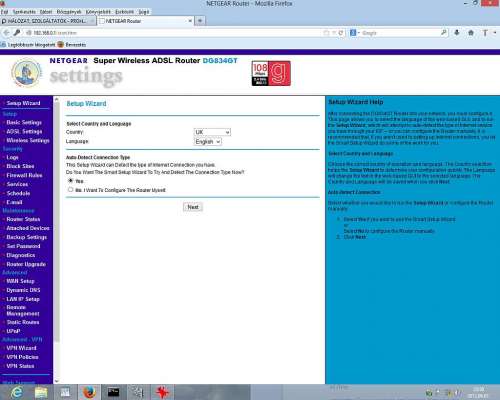Screen dimensions: 500x400
Task: Open E-mail in the sidebar
Action: [x=14, y=202]
